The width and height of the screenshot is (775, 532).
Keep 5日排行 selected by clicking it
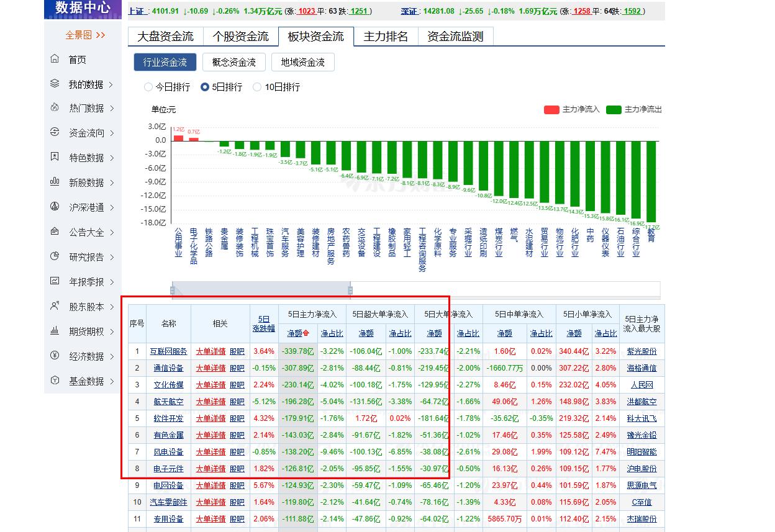click(204, 87)
